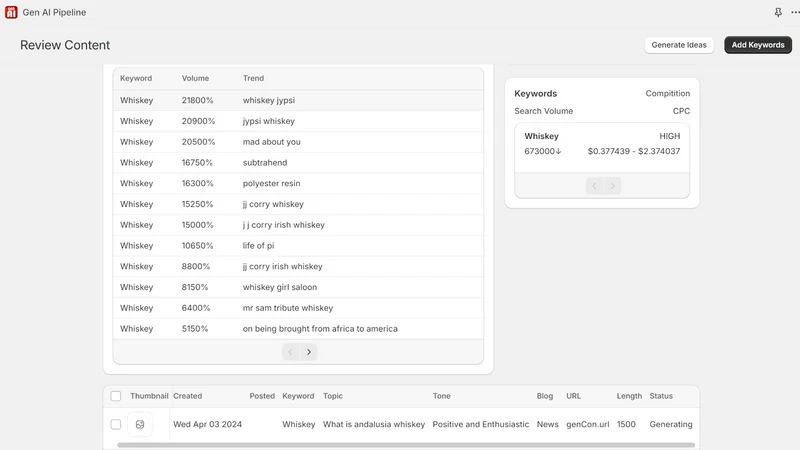This screenshot has width=800, height=450.
Task: Select the 'mr sam tribute whiskey' row
Action: point(298,308)
